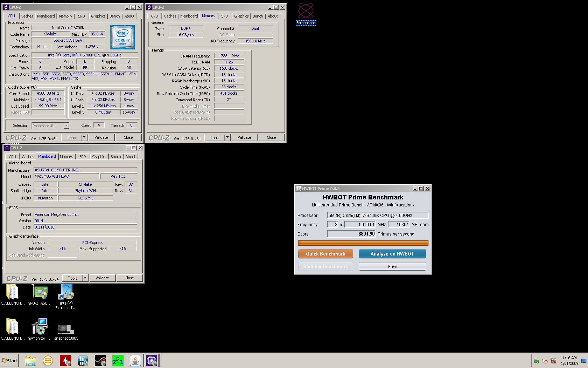Expand Tools dropdown arrow in Memory window
This screenshot has width=588, height=368.
pos(227,138)
